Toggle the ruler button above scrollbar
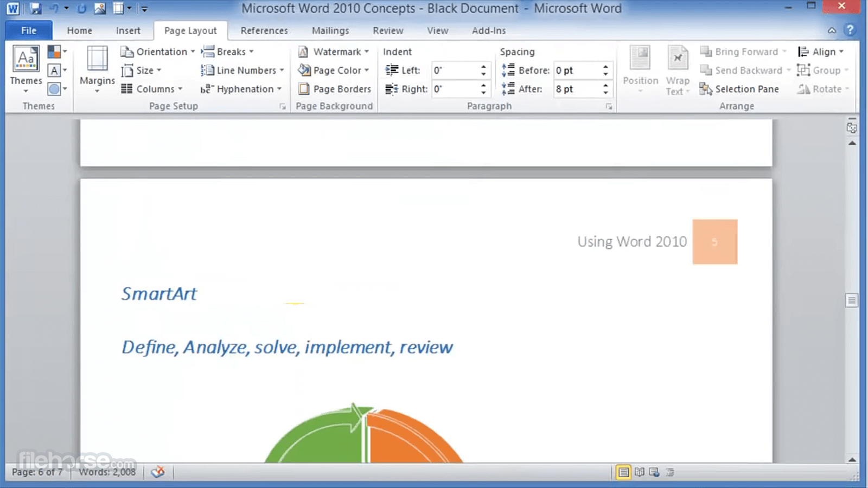868x488 pixels. (x=852, y=128)
